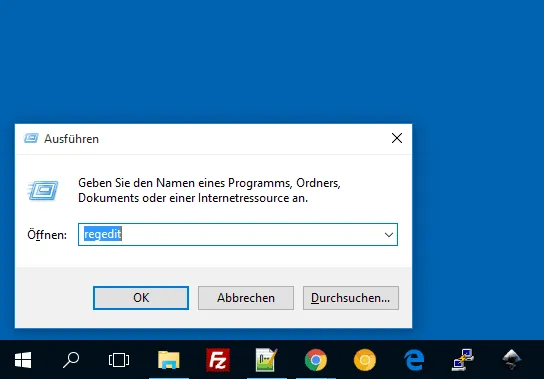
Task: Focus the Öffnen text field containing regedit
Action: coord(238,235)
